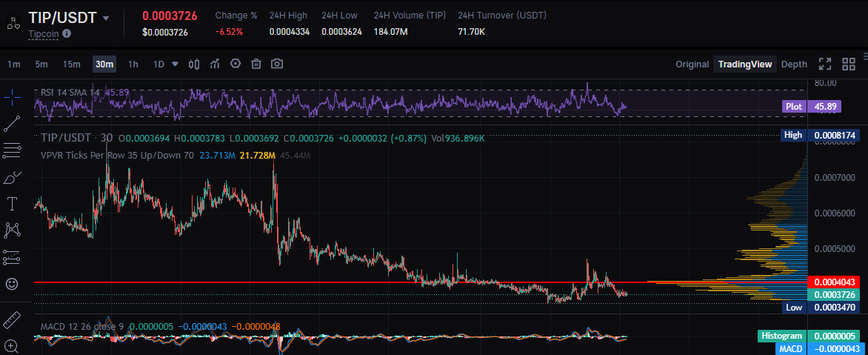This screenshot has width=868, height=355.
Task: Click the 0.0005000 price axis label
Action: click(834, 248)
